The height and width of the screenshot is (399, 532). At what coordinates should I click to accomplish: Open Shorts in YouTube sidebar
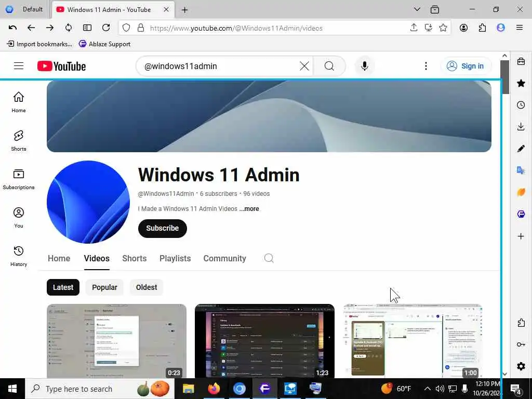tap(19, 140)
